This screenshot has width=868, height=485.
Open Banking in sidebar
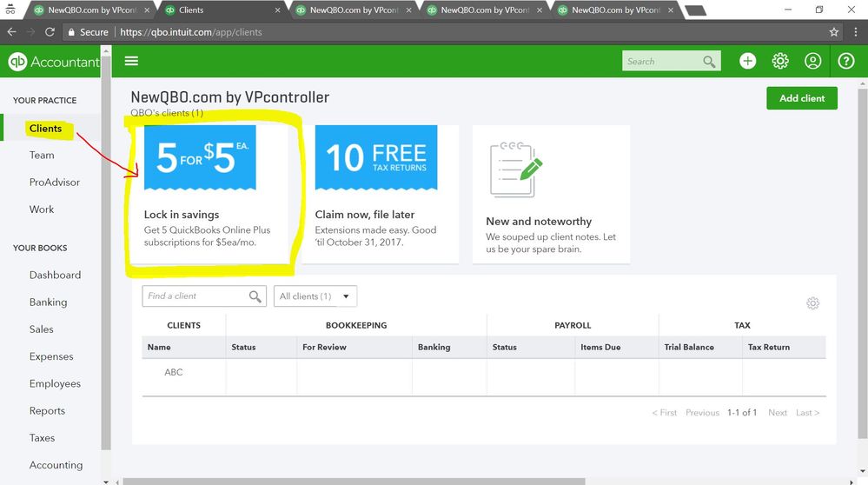tap(48, 302)
